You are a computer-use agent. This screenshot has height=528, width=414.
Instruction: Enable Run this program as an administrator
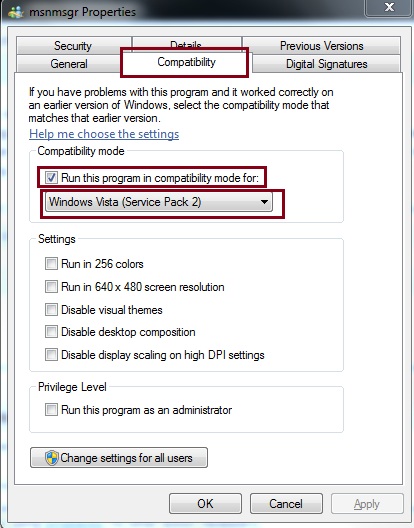[51, 410]
